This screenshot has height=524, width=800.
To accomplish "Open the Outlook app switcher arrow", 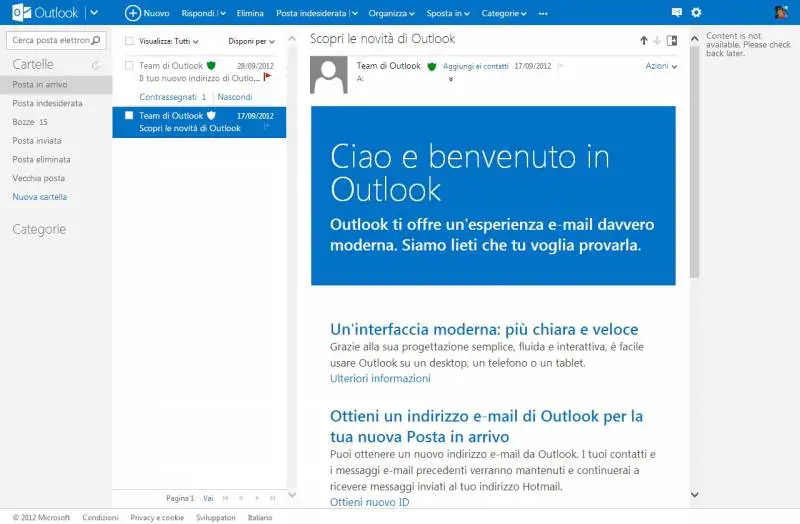I will (94, 12).
